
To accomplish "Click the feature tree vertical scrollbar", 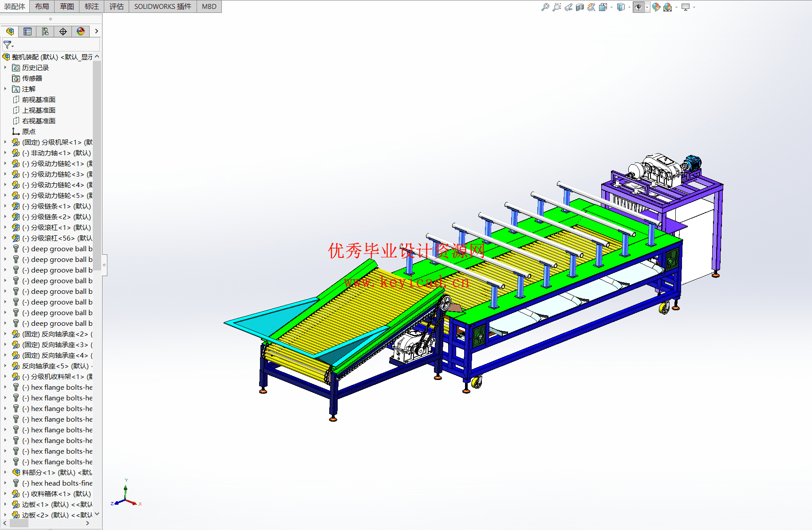I will coord(97,164).
